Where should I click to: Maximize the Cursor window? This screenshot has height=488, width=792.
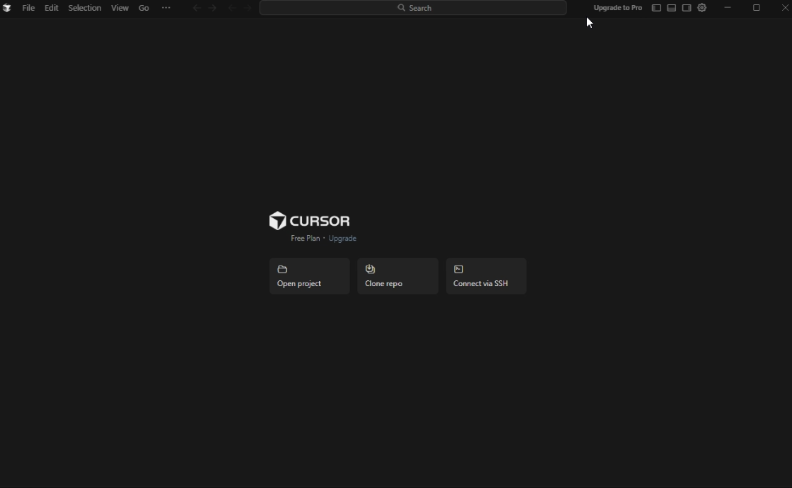(756, 8)
